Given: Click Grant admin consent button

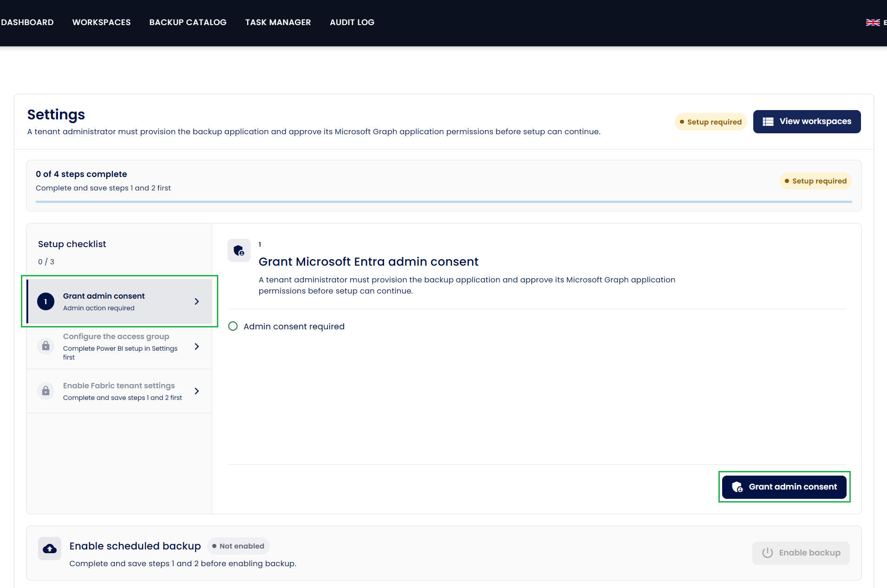Looking at the screenshot, I should coord(784,487).
